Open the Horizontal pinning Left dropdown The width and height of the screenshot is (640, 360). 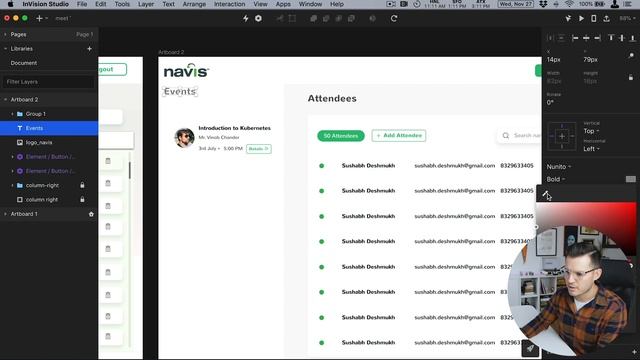pyautogui.click(x=591, y=149)
